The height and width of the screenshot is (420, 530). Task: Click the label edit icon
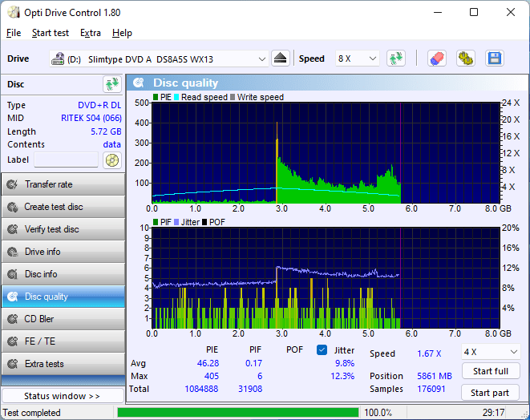pos(111,160)
